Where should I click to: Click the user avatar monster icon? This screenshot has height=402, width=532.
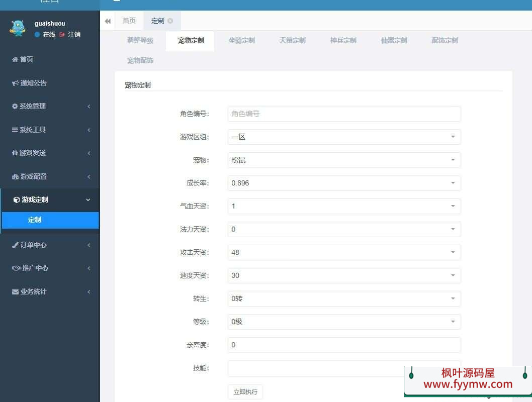click(x=17, y=29)
